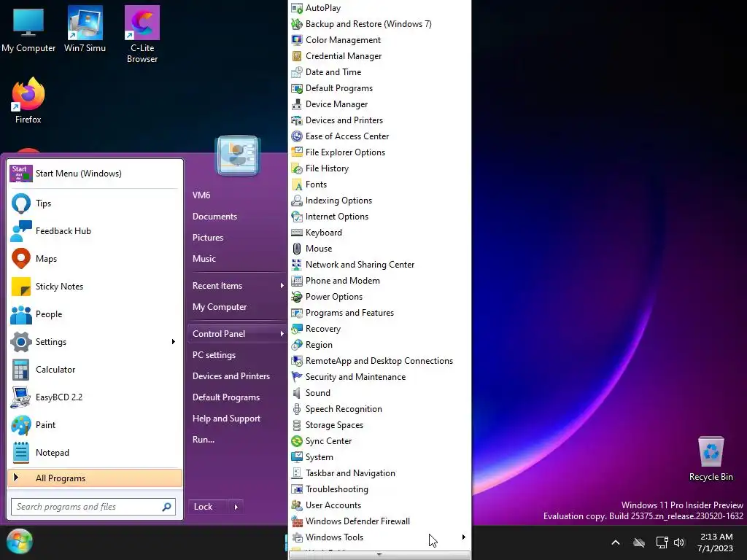Open User Accounts item
Viewport: 747px width, 560px height.
(379, 505)
